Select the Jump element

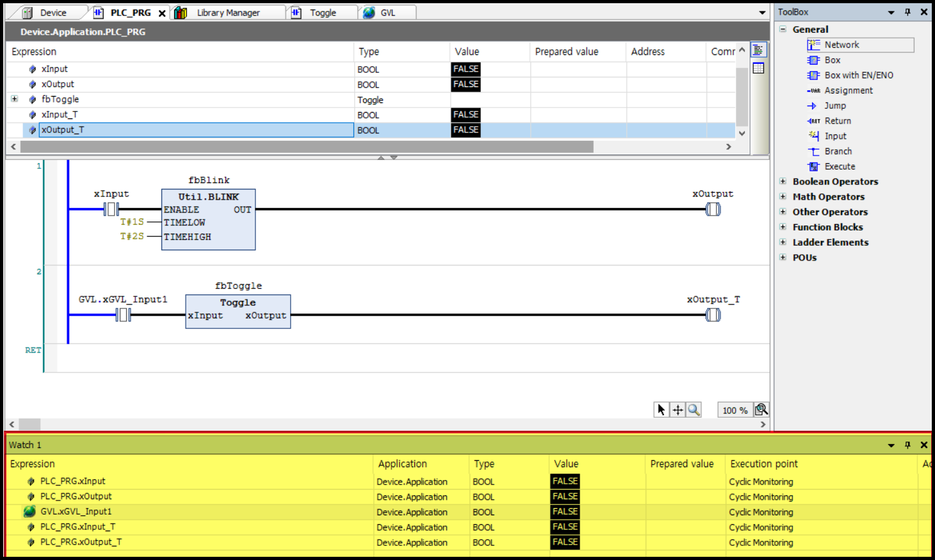pyautogui.click(x=826, y=106)
